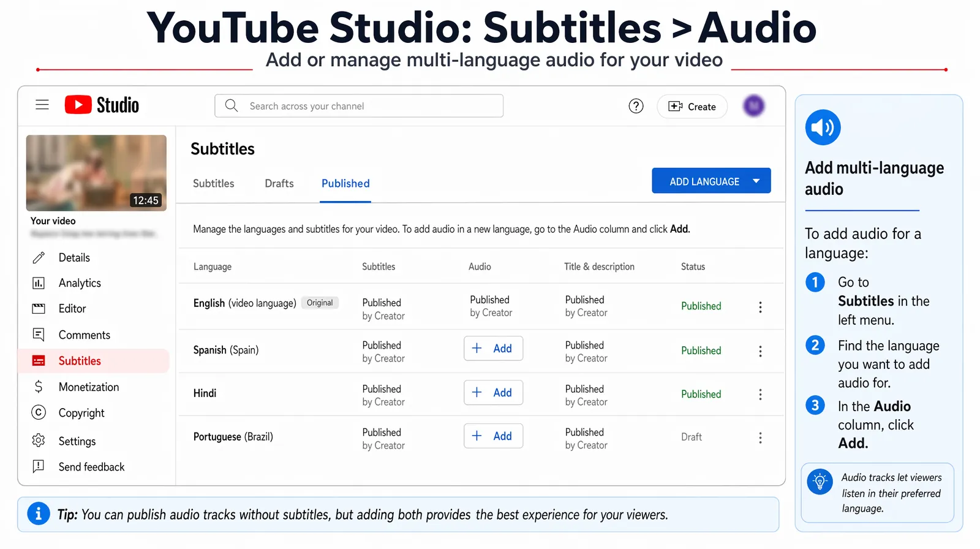
Task: Switch to the Subtitles tab
Action: pos(213,183)
